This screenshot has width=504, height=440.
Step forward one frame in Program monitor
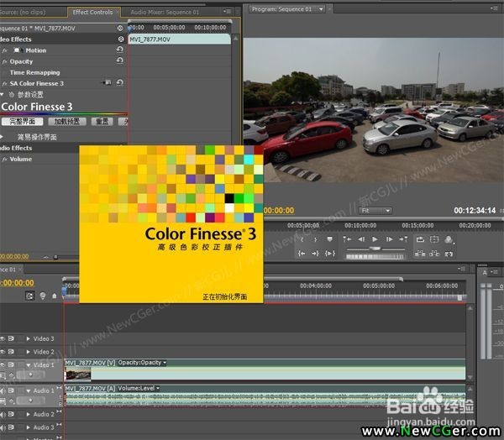pos(389,239)
